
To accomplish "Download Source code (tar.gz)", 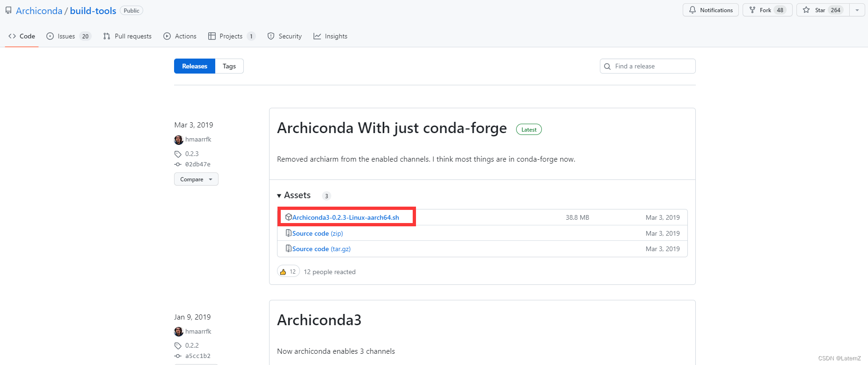I will coord(321,249).
